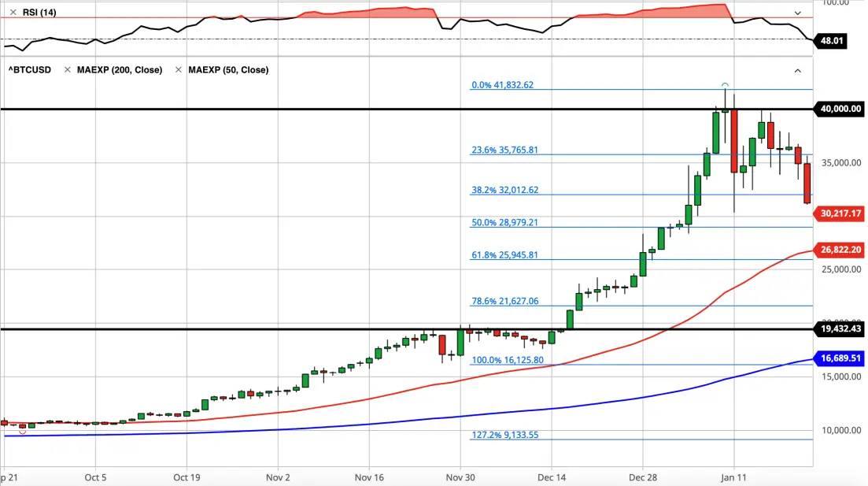Collapse the RSI panel using its chevron
This screenshot has height=486, width=868.
[798, 13]
